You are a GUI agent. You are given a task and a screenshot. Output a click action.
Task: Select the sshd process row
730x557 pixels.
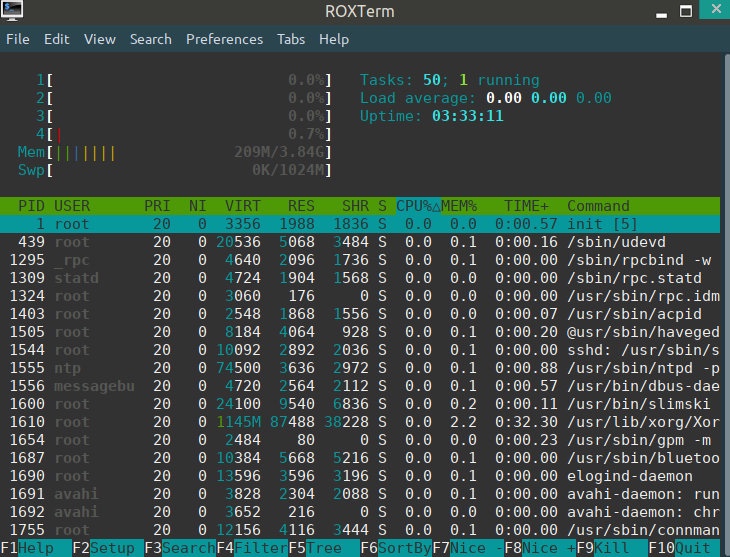coord(364,350)
